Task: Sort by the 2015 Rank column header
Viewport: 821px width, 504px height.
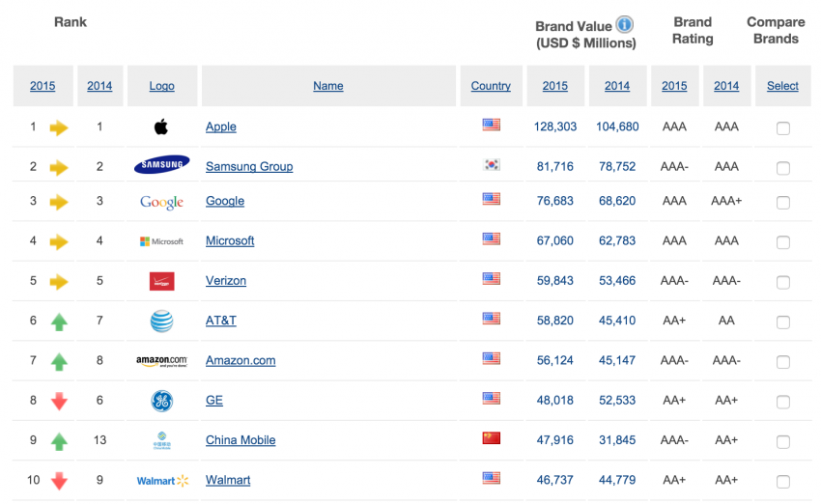Action: pos(42,86)
